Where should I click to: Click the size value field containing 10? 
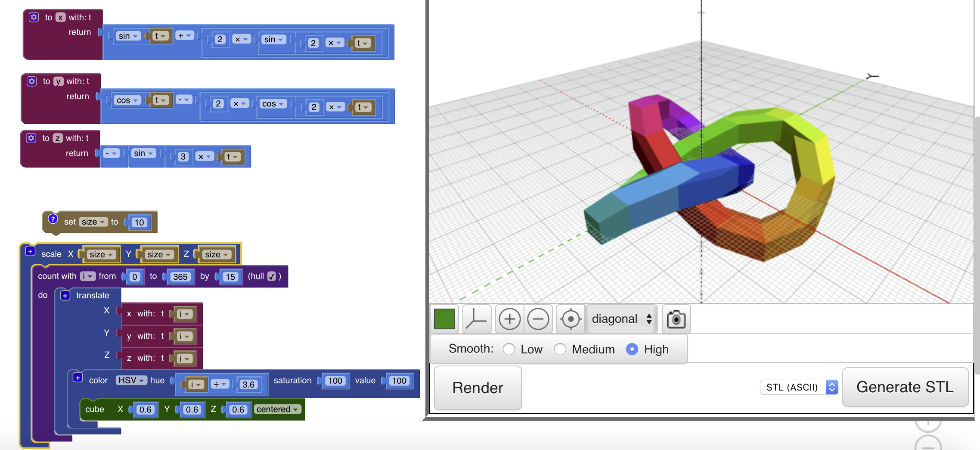coord(139,222)
